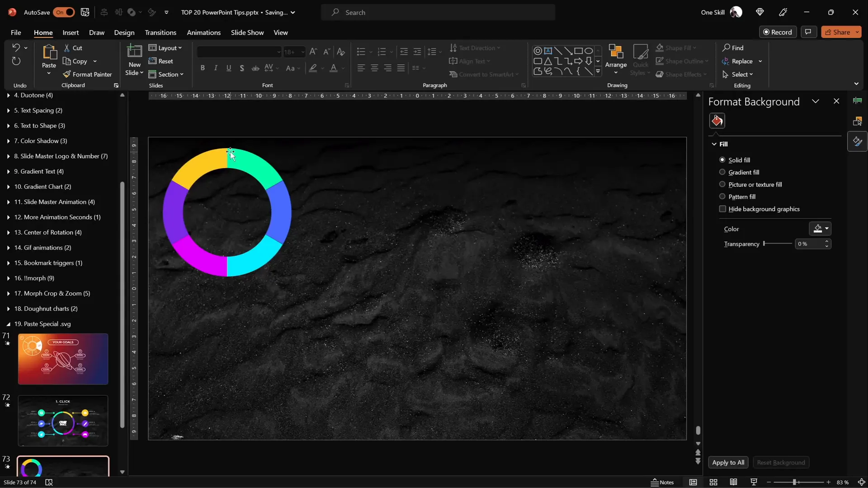Click the Reset slide icon
Image resolution: width=868 pixels, height=488 pixels.
(x=153, y=61)
